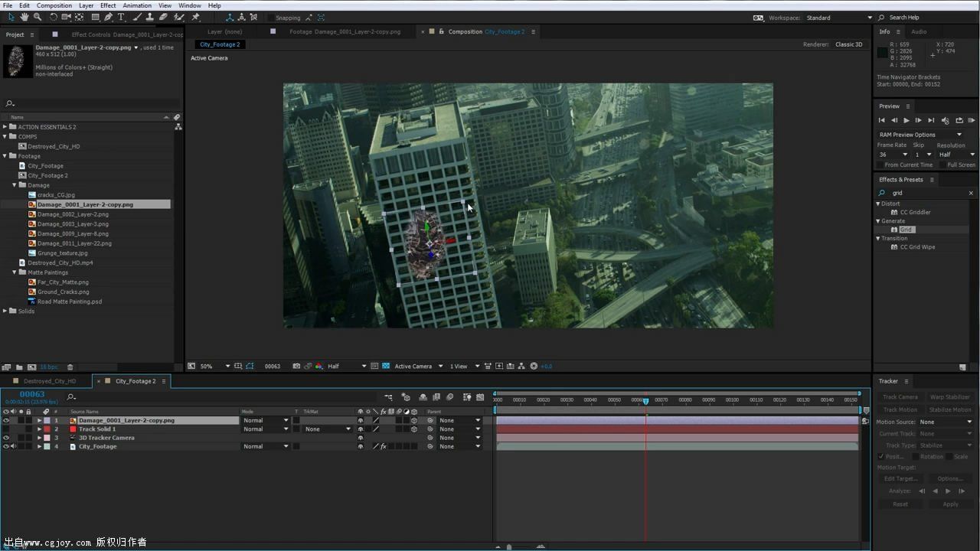The width and height of the screenshot is (980, 551).
Task: Play the preview with the play button
Action: coord(906,120)
